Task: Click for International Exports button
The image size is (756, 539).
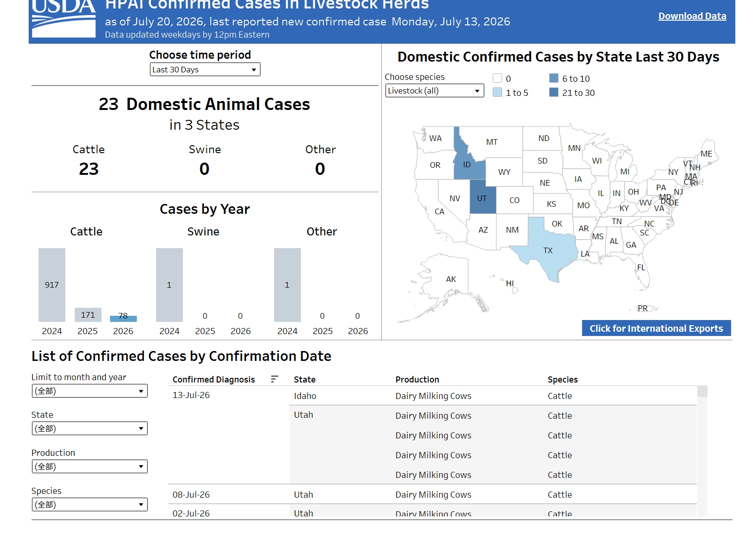Action: tap(656, 328)
